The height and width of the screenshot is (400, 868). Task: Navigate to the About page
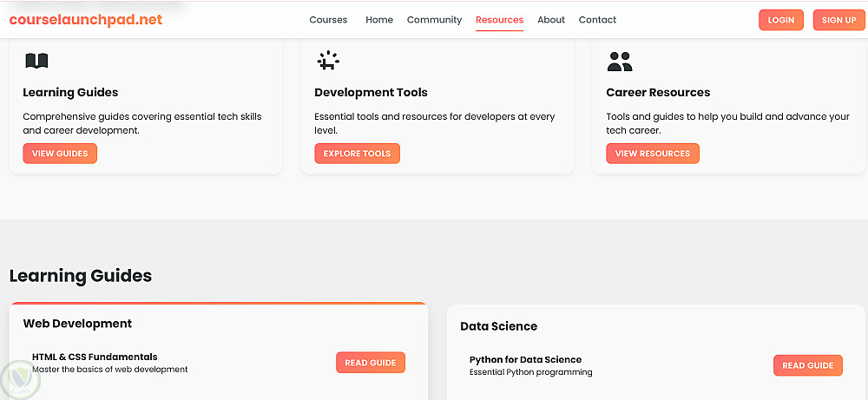click(x=551, y=20)
